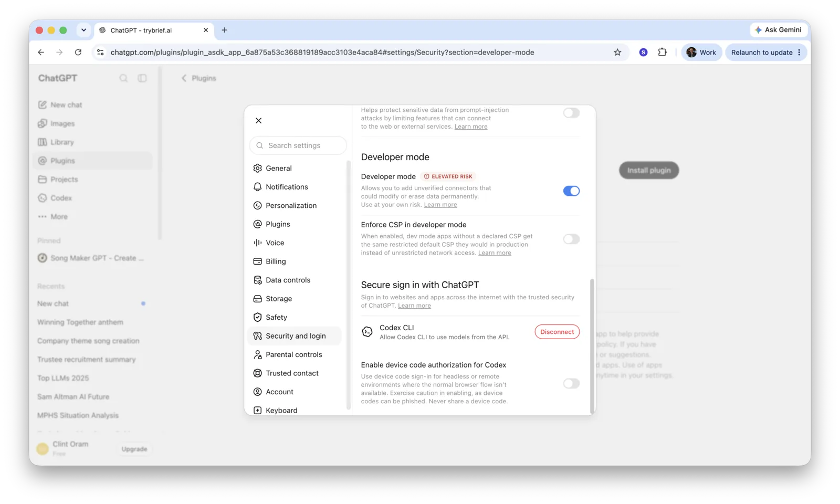Screen dimensions: 840x504
Task: Open MPHS Situation Analysis chat
Action: (x=92, y=415)
